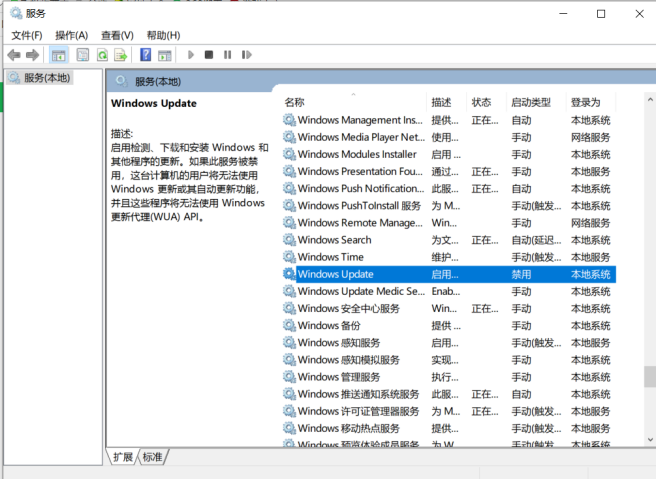This screenshot has height=479, width=656.
Task: Click the Services app icon in title bar
Action: 16,13
